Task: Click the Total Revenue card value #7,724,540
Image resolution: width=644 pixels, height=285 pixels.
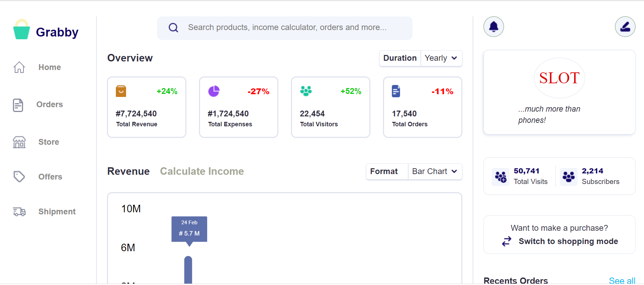Action: tap(136, 114)
